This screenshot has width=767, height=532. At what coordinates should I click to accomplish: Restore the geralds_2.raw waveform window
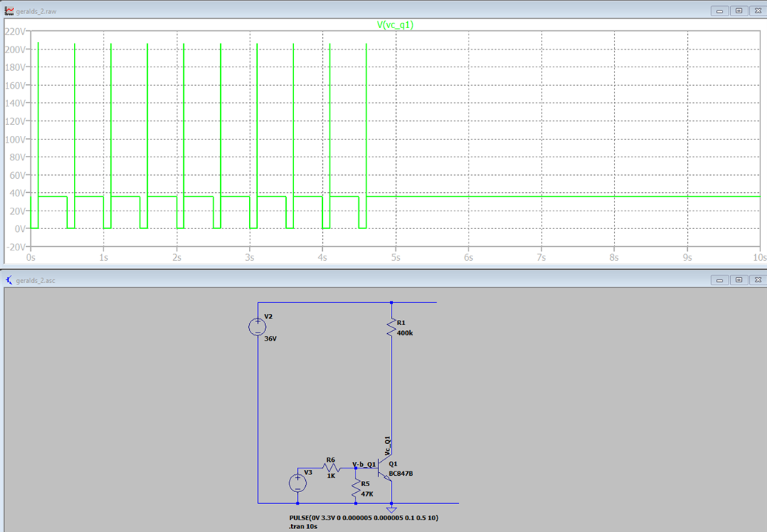tap(738, 11)
